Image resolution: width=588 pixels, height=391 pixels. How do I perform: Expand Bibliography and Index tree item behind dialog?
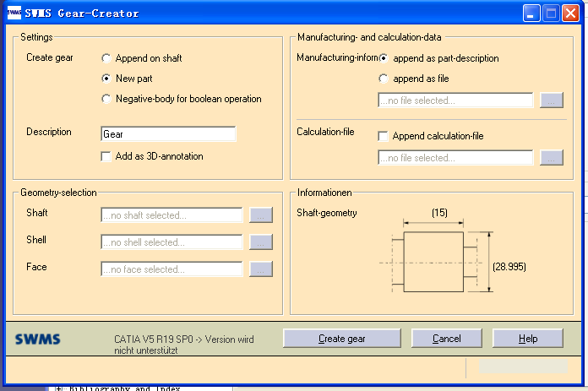coord(58,388)
